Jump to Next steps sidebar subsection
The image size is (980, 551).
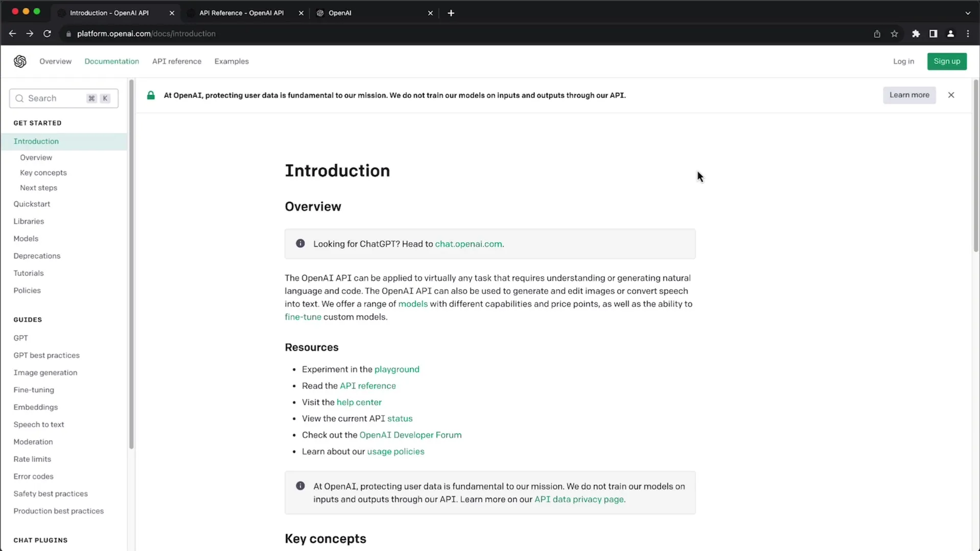point(38,188)
